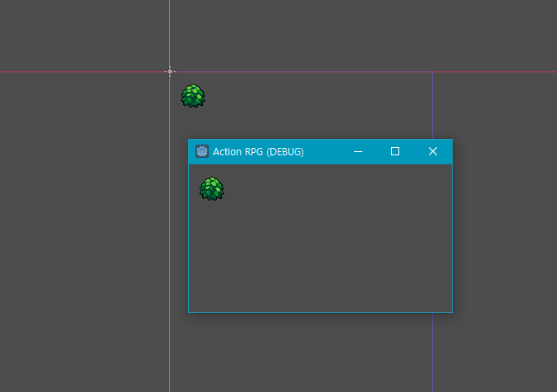Click the Action RPG (DEBUG) window title text
This screenshot has width=557, height=392.
pos(258,152)
